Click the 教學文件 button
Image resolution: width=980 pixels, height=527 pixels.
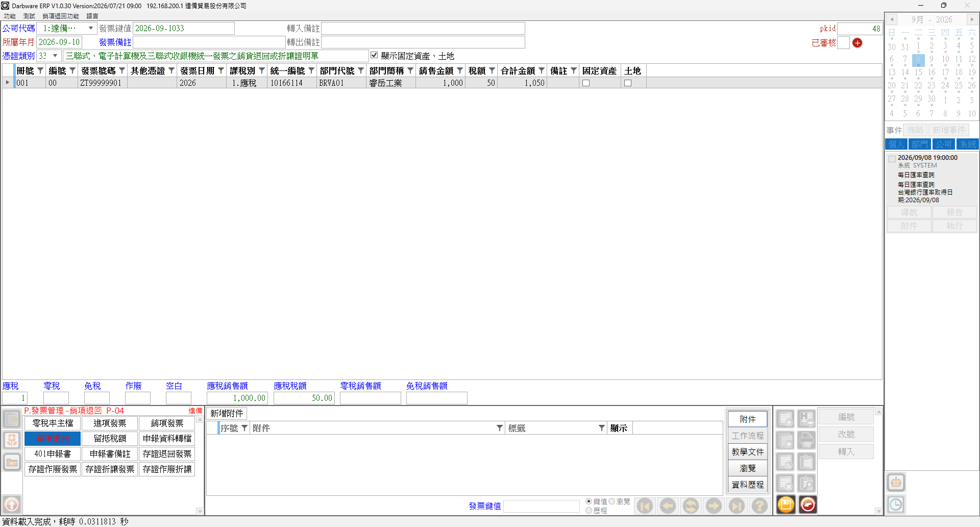pyautogui.click(x=747, y=452)
